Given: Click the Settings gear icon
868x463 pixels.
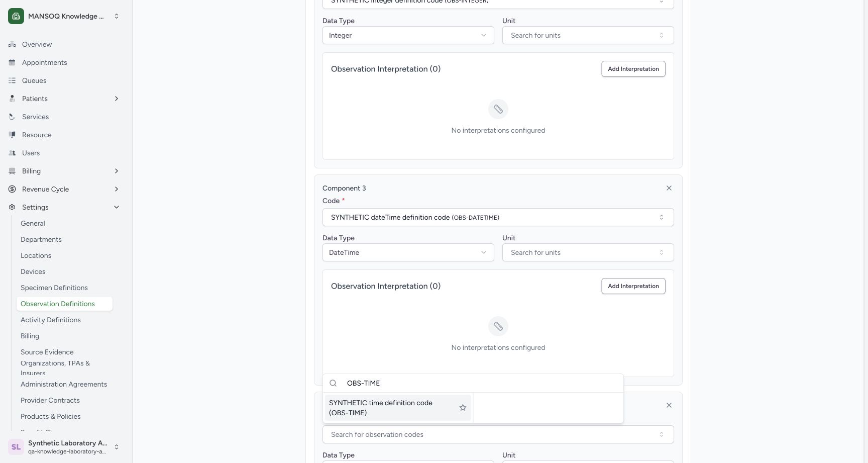Looking at the screenshot, I should [12, 207].
